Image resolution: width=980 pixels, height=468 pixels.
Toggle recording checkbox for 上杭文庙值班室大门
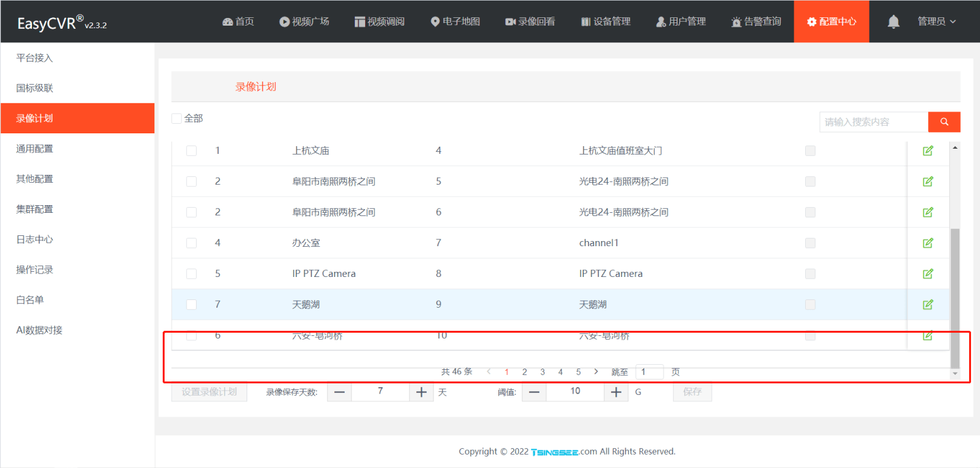click(x=810, y=151)
